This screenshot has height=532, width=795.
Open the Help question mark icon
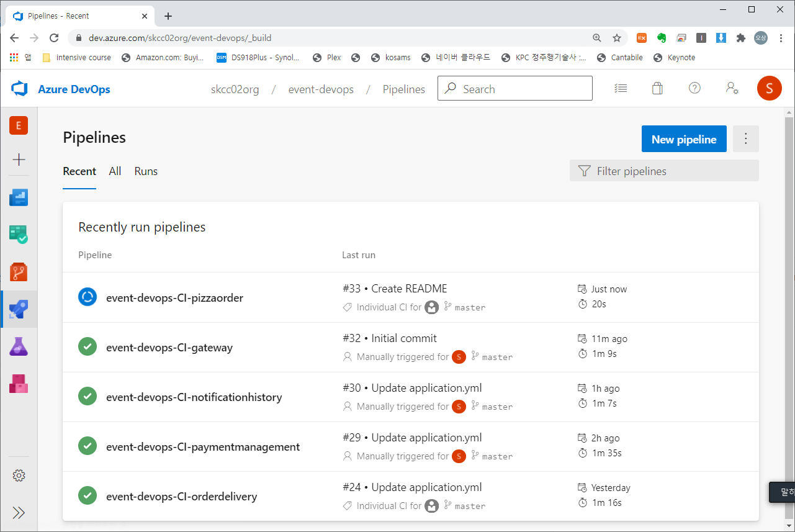click(x=694, y=88)
